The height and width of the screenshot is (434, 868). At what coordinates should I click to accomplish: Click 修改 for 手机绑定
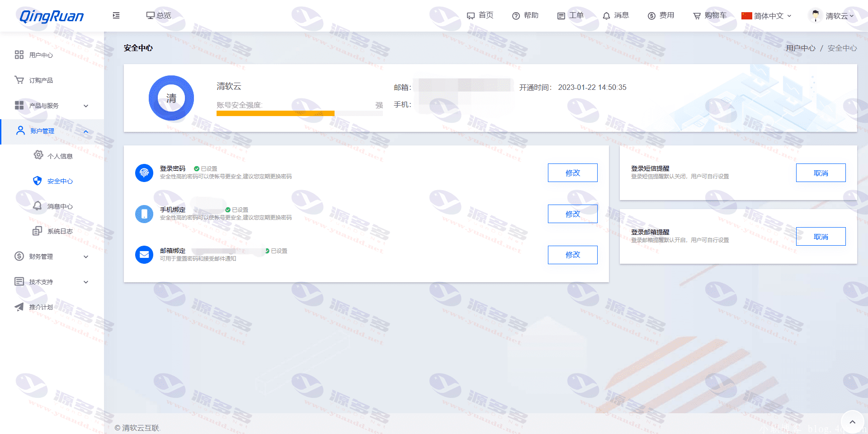573,214
